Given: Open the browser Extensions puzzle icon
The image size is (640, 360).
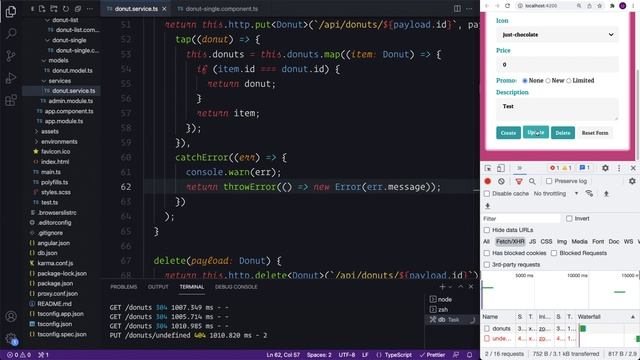Looking at the screenshot, I should coord(612,6).
